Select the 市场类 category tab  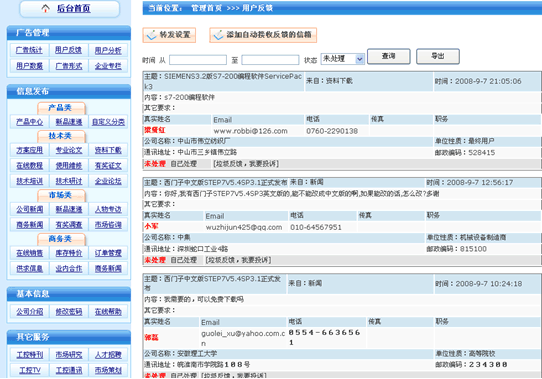click(61, 195)
